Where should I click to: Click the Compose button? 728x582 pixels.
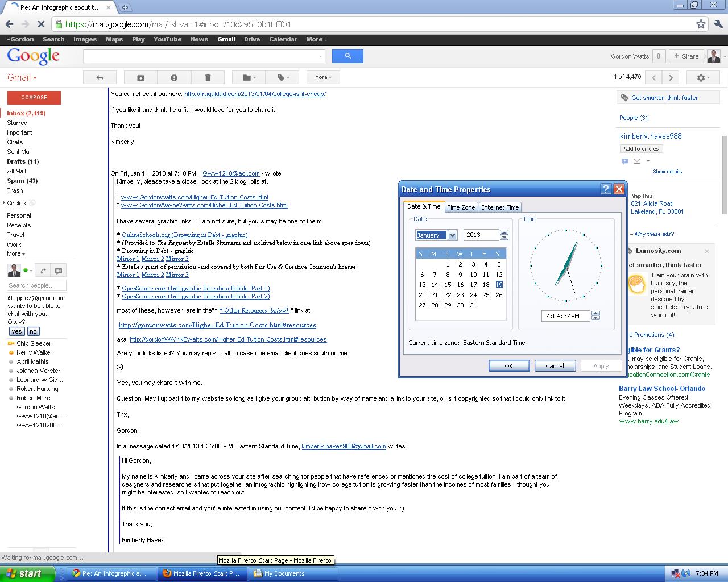point(34,97)
